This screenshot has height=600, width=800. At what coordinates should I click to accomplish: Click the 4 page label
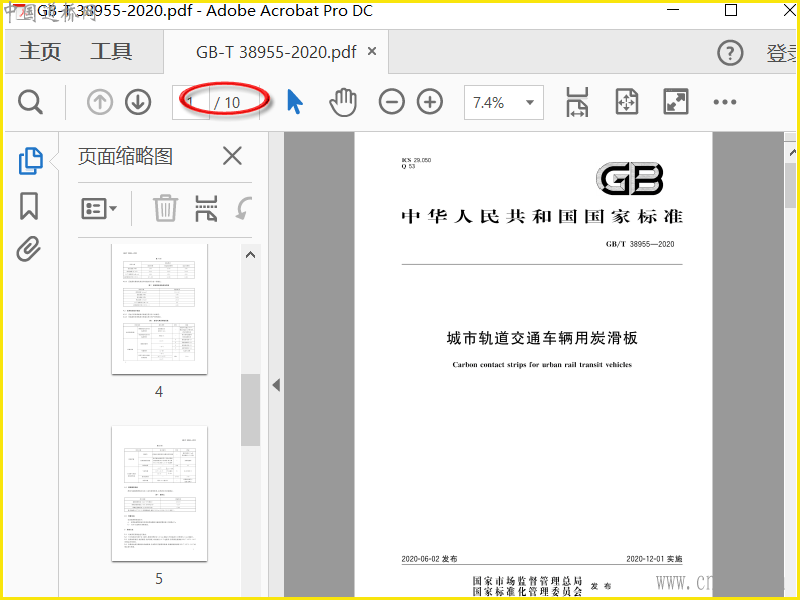click(x=159, y=391)
